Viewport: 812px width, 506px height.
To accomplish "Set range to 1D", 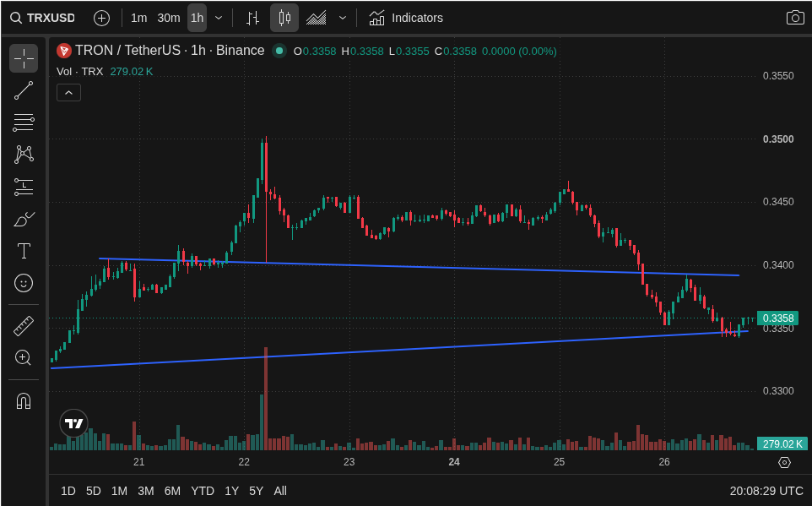I will tap(68, 491).
